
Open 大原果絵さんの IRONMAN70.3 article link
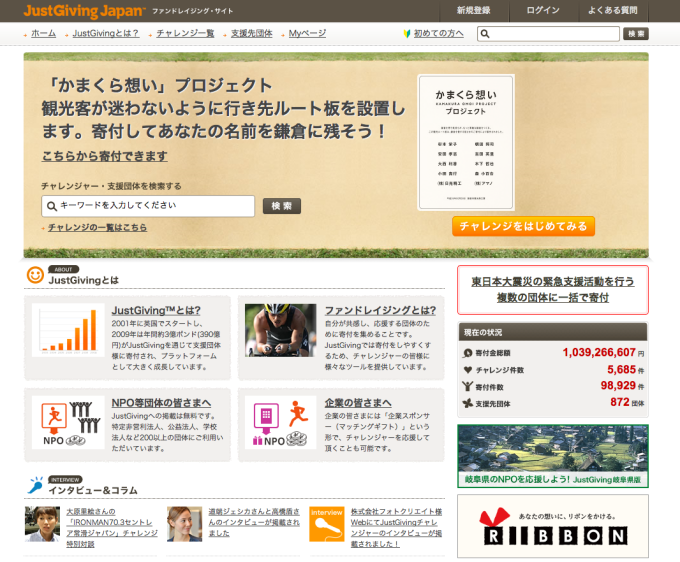(x=112, y=528)
